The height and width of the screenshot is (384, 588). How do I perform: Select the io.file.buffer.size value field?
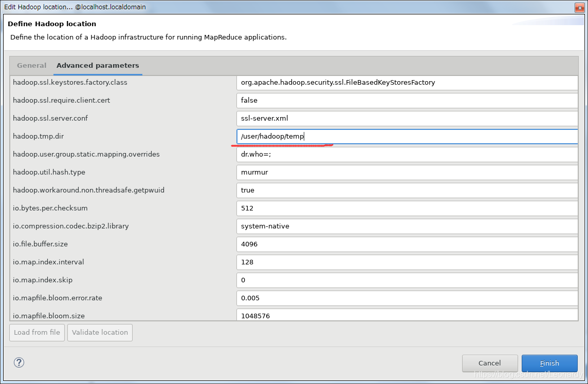pyautogui.click(x=406, y=244)
